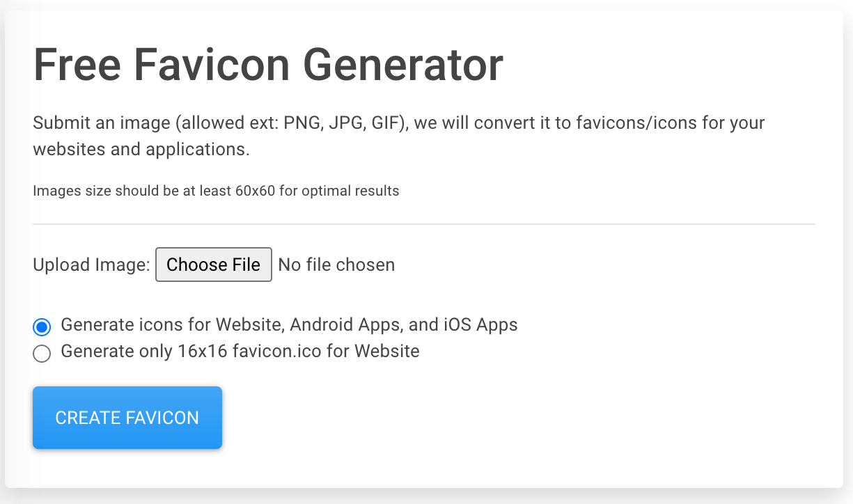Click the 'GIF' extension in the description
Screen dimensions: 853x504
pyautogui.click(x=387, y=123)
